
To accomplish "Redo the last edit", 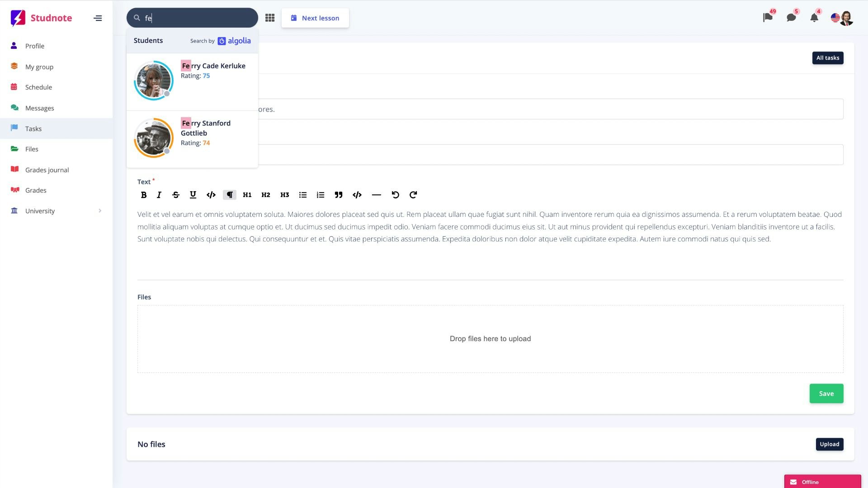I will 413,195.
